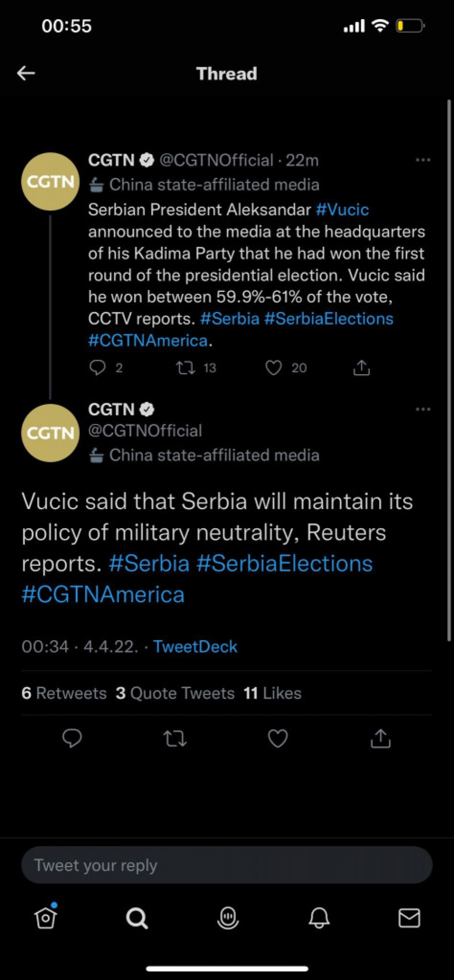Open the Search tab

point(137,918)
